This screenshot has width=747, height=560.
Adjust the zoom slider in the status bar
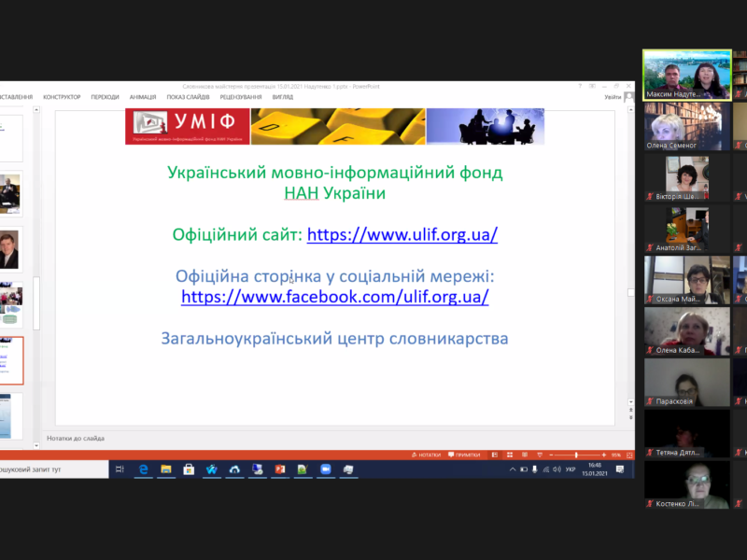point(576,455)
